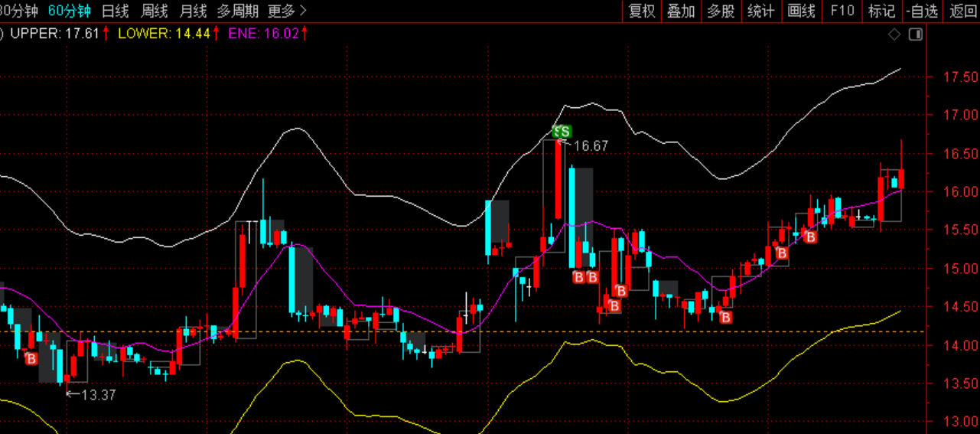Click the 16.00 price axis label
This screenshot has height=434, width=980.
pyautogui.click(x=960, y=192)
